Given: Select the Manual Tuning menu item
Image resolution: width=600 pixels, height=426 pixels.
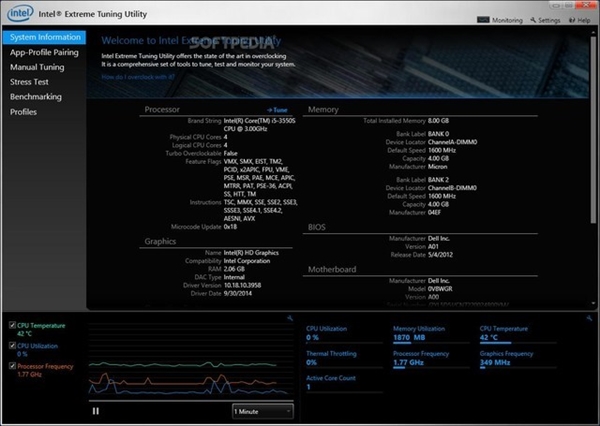Looking at the screenshot, I should pyautogui.click(x=37, y=67).
